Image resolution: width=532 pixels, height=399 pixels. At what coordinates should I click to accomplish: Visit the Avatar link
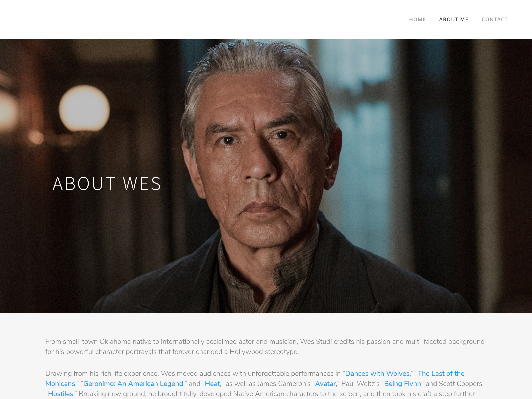(325, 384)
